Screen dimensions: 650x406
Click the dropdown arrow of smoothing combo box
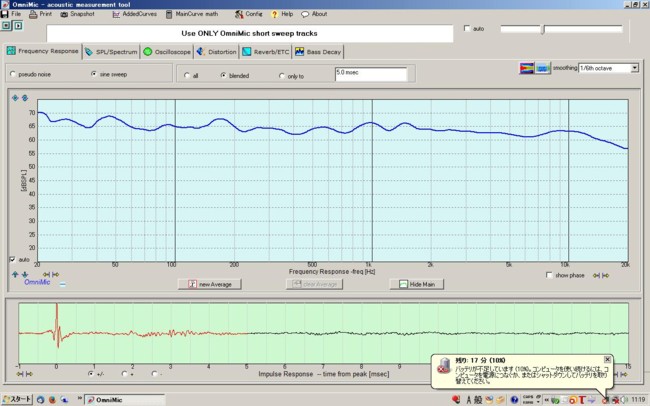[635, 68]
